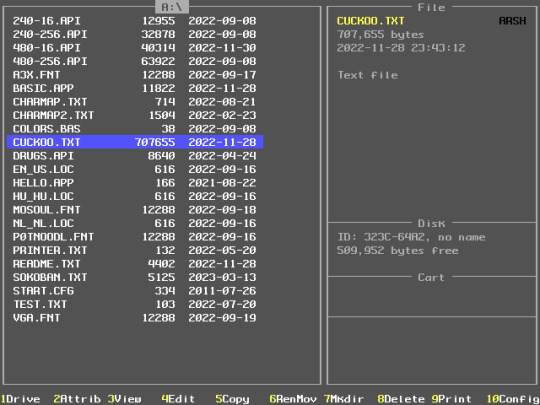Open the 10Config command
The width and height of the screenshot is (540, 405).
point(513,399)
